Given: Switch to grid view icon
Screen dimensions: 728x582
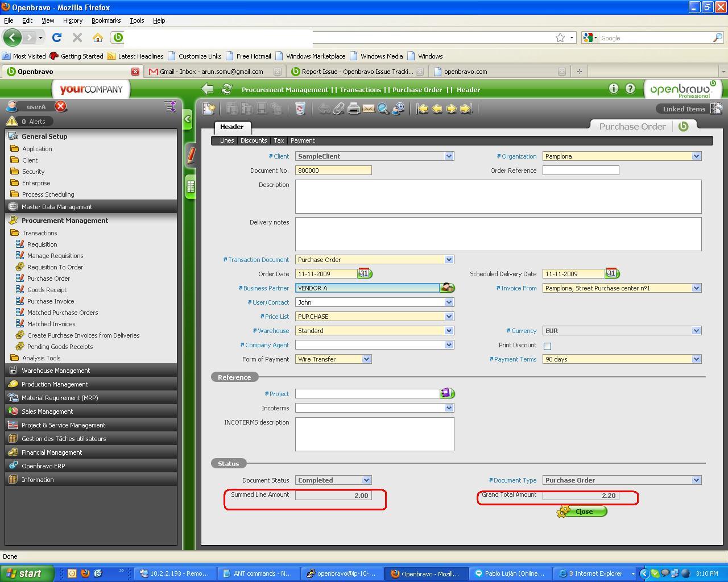Looking at the screenshot, I should [191, 186].
